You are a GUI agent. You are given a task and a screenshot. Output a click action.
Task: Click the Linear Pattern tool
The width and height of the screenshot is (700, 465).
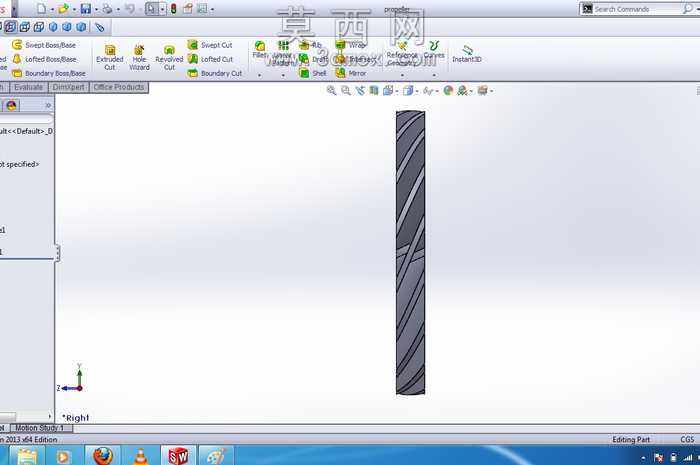click(x=283, y=53)
